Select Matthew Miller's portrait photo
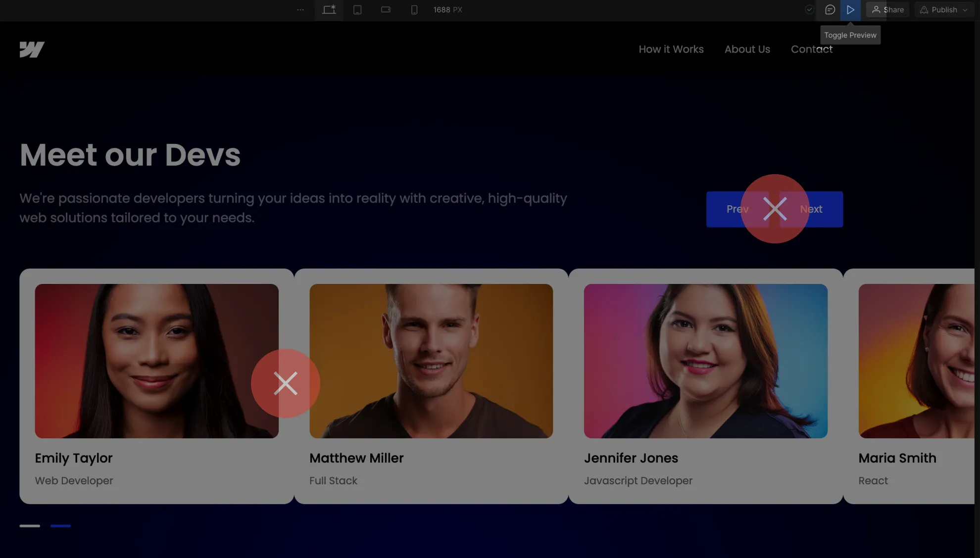Screen dimensions: 980x558 coord(431,361)
